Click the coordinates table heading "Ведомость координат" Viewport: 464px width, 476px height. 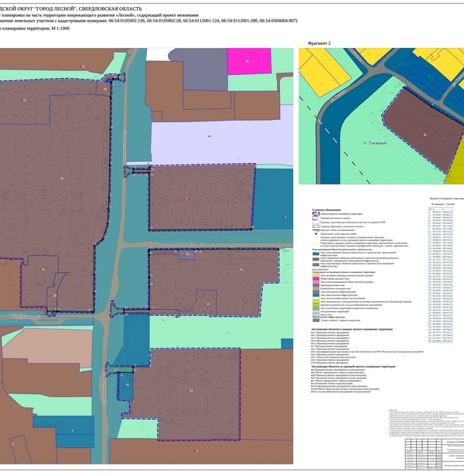click(x=447, y=198)
